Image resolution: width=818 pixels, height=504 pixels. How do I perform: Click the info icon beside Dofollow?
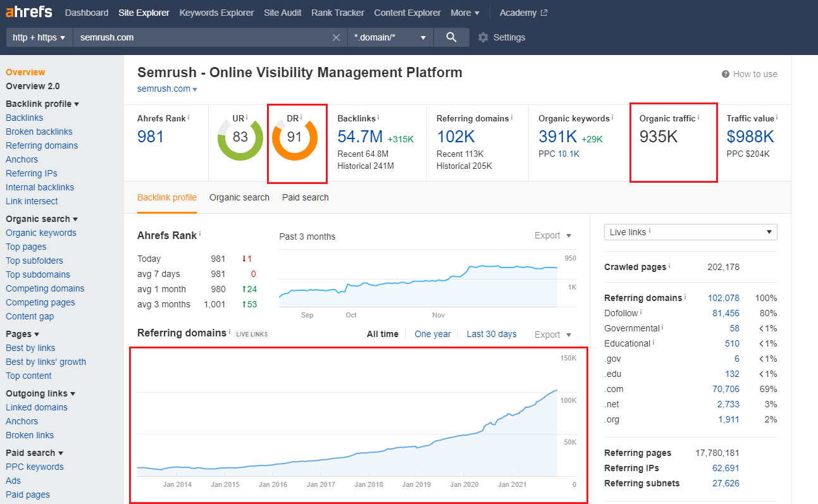(640, 312)
